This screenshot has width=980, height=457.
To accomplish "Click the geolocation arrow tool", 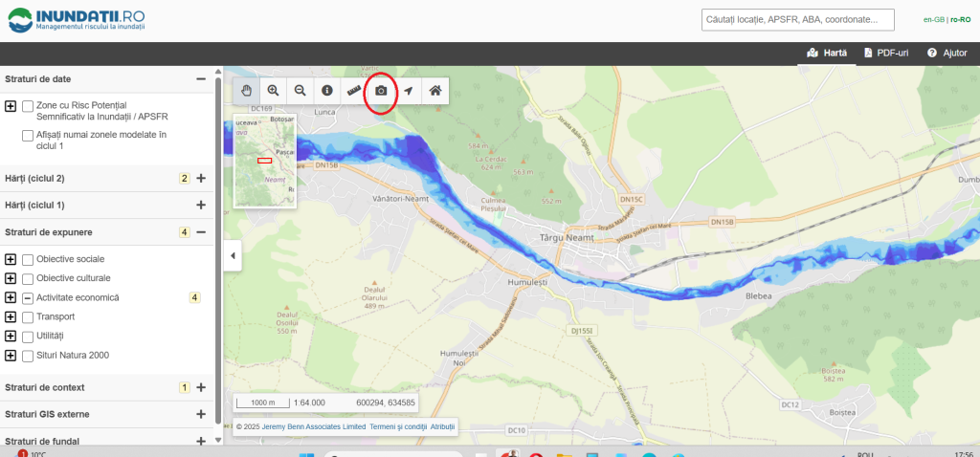I will click(409, 91).
